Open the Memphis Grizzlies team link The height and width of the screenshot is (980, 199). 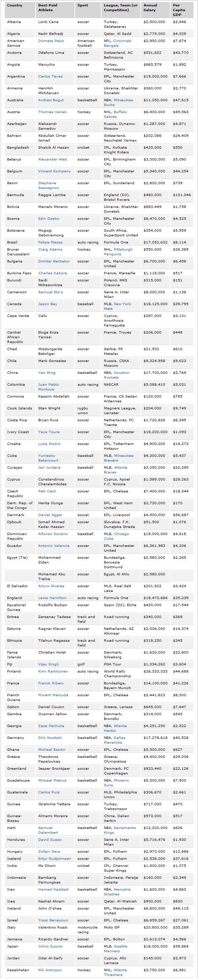coord(117,891)
